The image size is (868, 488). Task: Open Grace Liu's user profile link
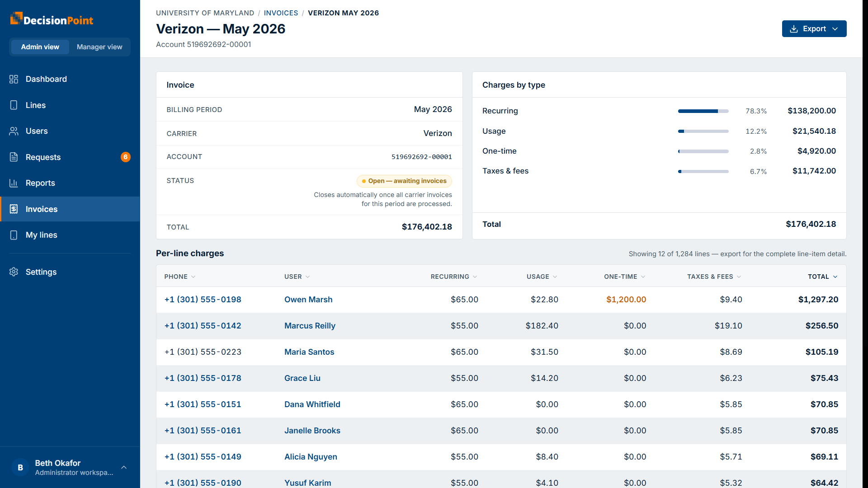click(302, 378)
